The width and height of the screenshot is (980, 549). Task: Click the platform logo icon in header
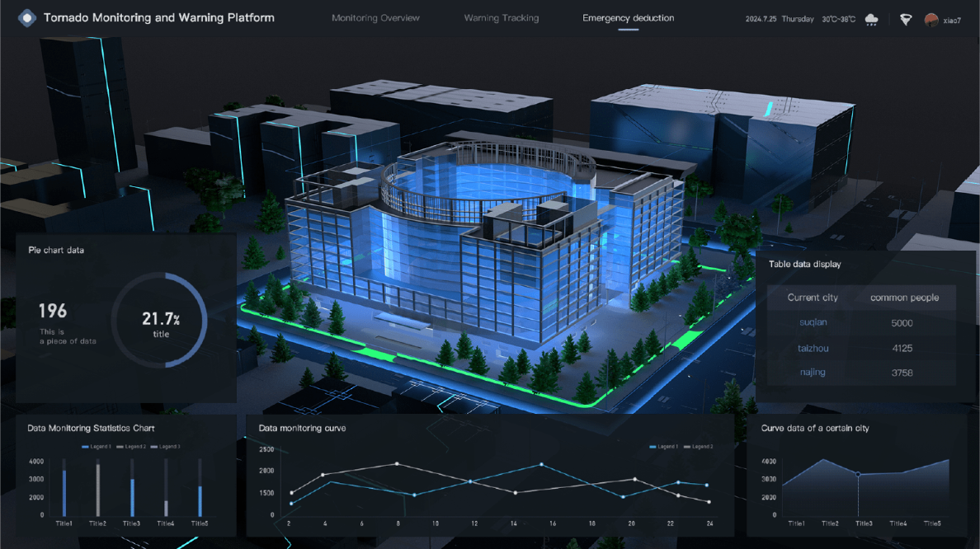[27, 17]
